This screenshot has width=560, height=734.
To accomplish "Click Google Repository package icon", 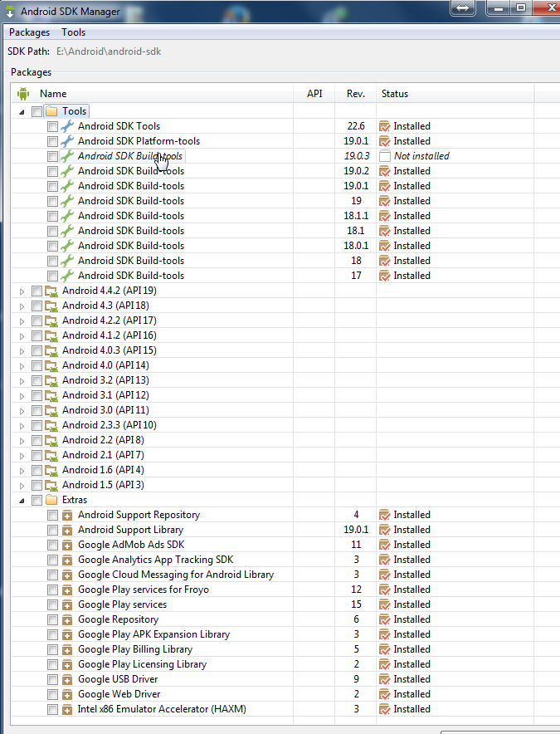I will (x=67, y=619).
